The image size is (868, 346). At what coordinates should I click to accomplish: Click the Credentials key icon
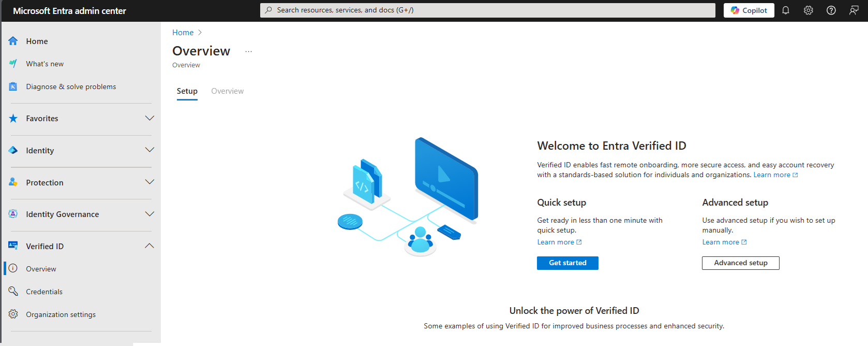(x=13, y=292)
